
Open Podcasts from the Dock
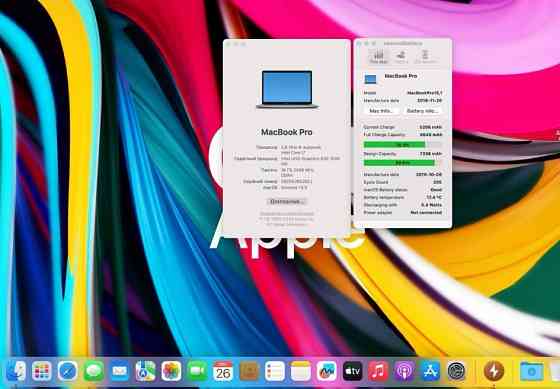(x=405, y=371)
